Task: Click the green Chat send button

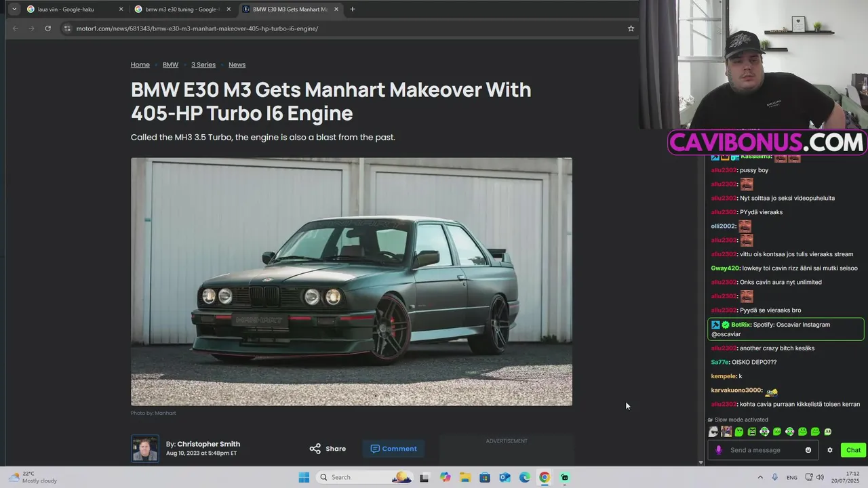Action: pyautogui.click(x=853, y=450)
